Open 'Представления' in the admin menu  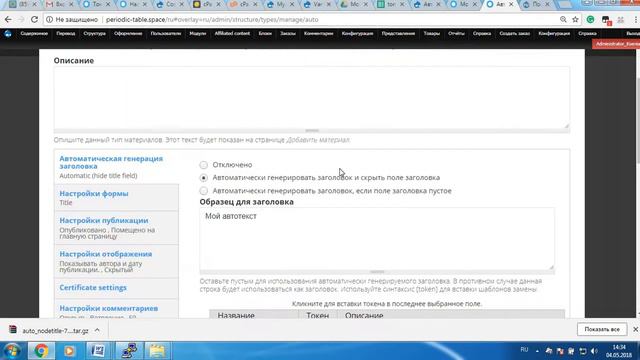pos(398,33)
